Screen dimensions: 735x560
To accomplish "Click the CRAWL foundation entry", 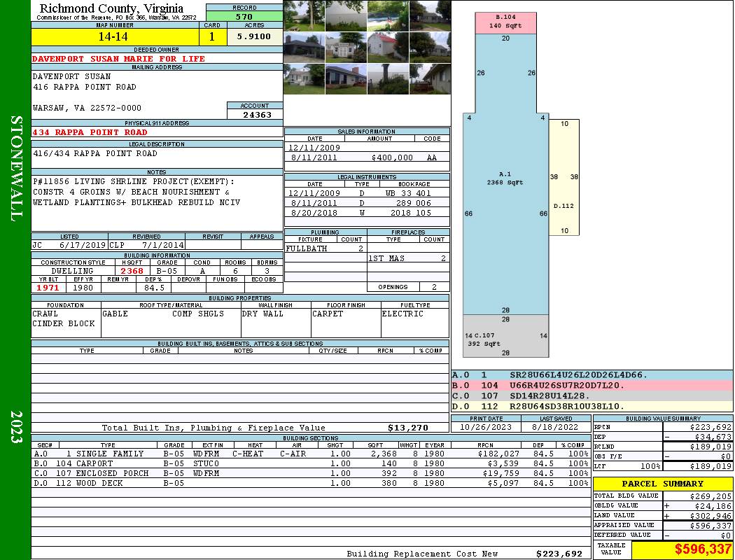I will click(45, 314).
